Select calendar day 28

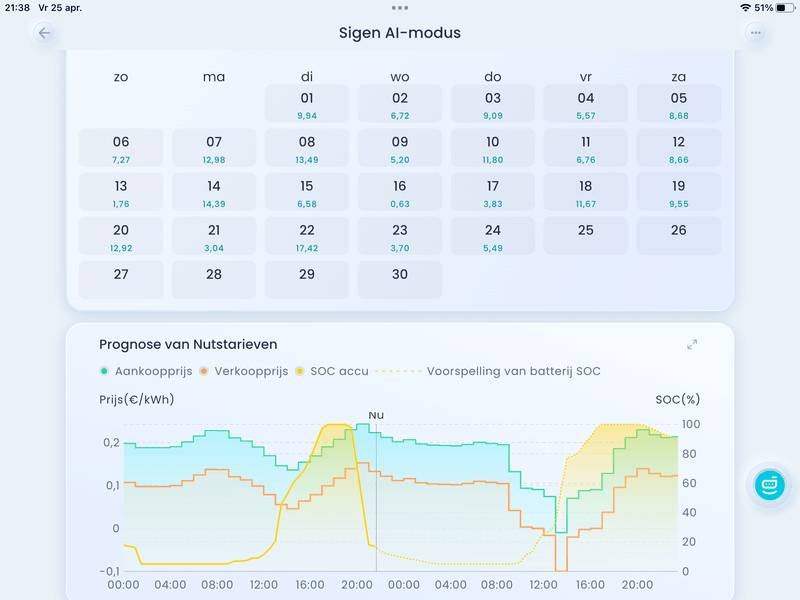(214, 280)
